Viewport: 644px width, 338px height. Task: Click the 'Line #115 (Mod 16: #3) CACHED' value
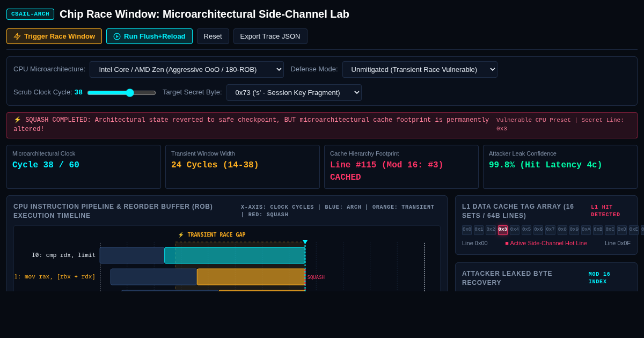(386, 171)
